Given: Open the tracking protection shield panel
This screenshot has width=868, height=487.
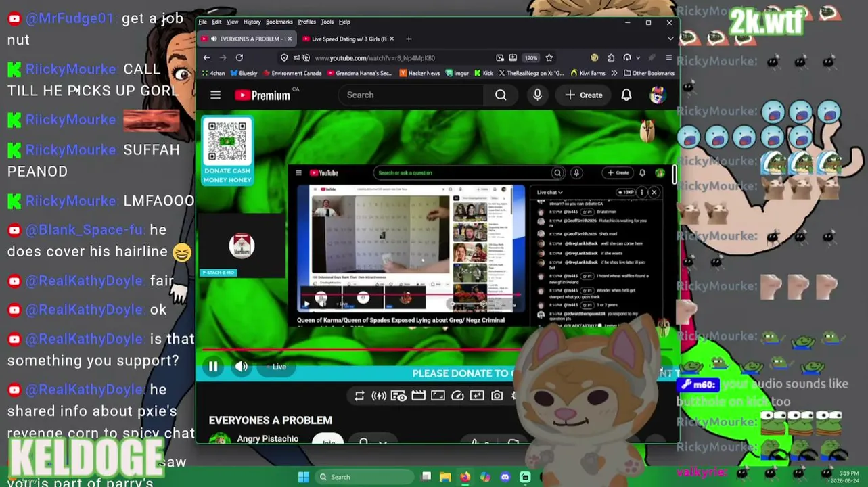Looking at the screenshot, I should point(284,57).
